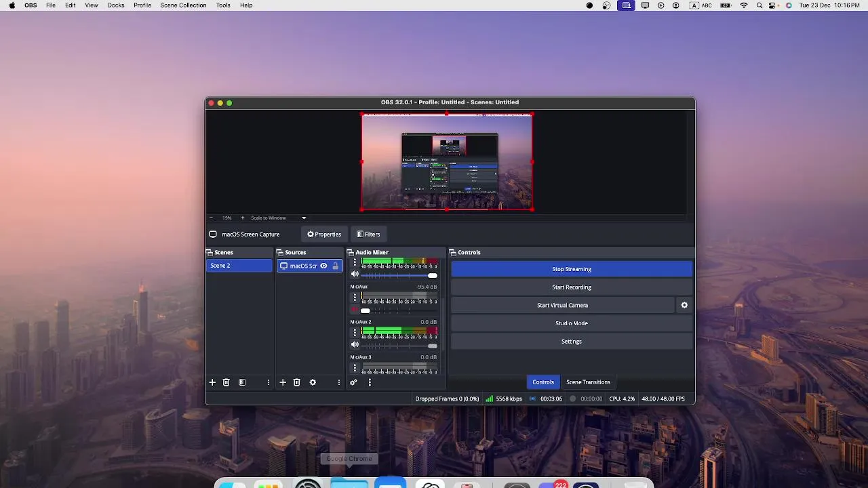Open source properties via the Sources gear icon

[x=313, y=382]
